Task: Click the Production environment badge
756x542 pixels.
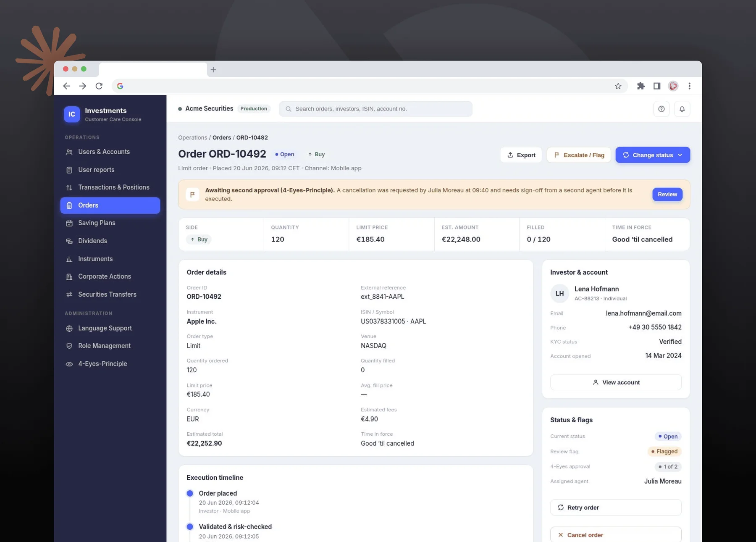Action: (254, 109)
